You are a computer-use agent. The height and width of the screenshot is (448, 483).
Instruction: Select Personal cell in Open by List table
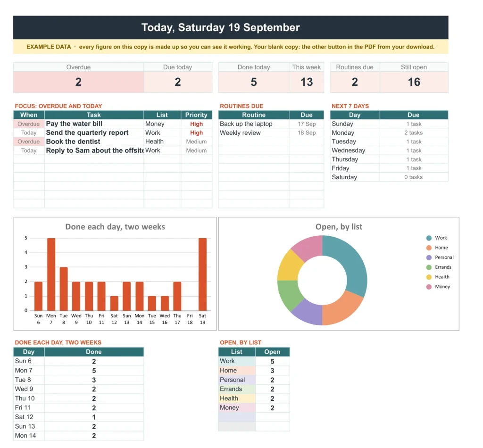(237, 380)
